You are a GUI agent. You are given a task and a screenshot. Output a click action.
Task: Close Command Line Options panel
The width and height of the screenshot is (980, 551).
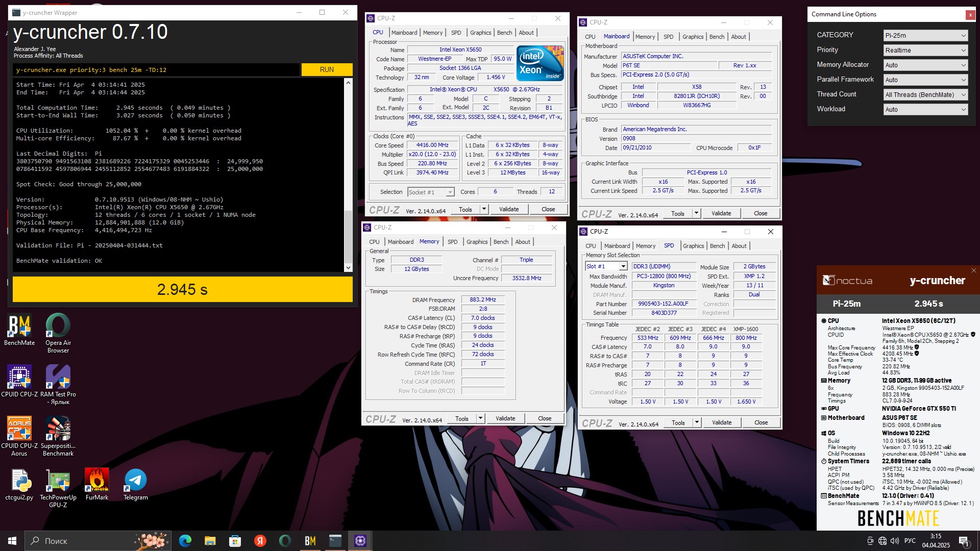coord(970,15)
